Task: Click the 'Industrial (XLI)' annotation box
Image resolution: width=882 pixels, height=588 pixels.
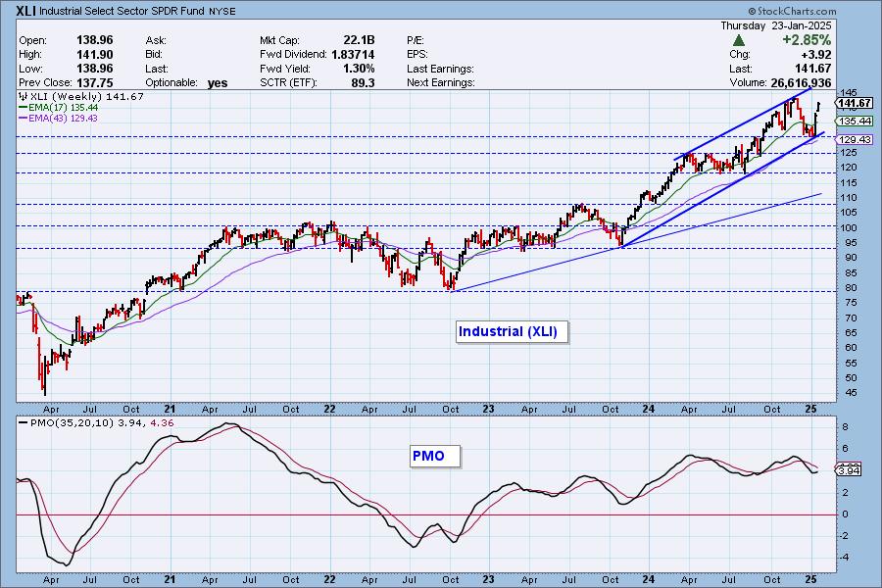Action: [x=512, y=331]
